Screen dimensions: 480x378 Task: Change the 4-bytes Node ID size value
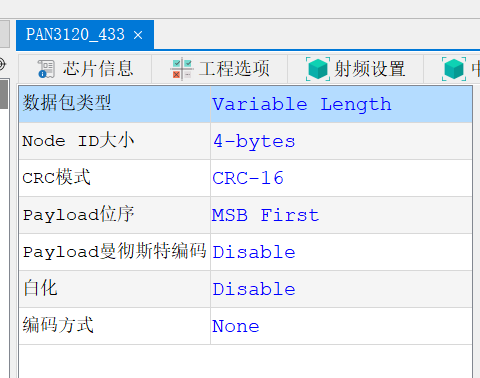tap(341, 141)
